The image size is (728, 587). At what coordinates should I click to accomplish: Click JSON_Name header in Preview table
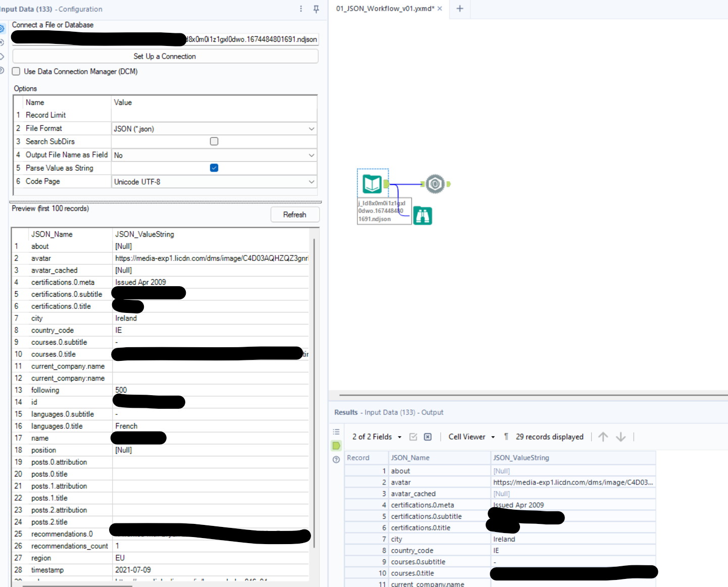[x=52, y=234]
